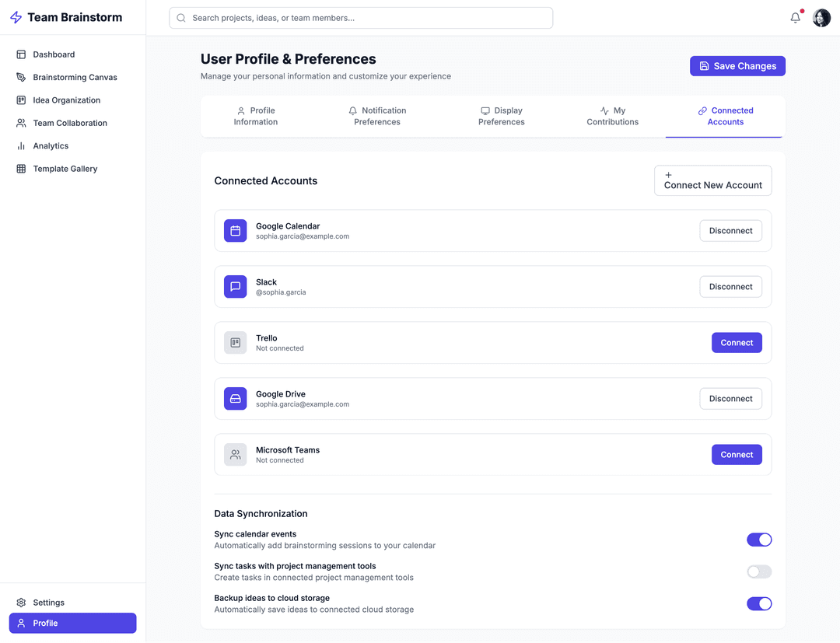Connect the Trello account

pyautogui.click(x=736, y=343)
